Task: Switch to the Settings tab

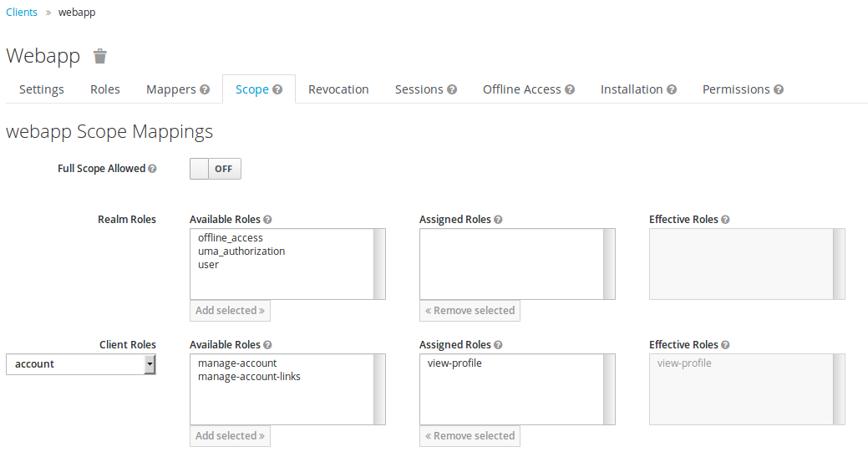Action: coord(42,89)
